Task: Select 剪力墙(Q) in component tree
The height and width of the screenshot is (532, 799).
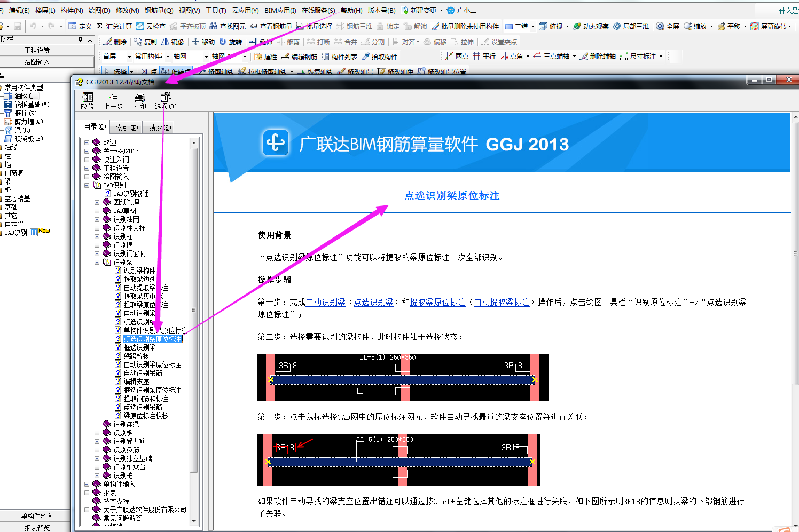Action: [x=24, y=122]
